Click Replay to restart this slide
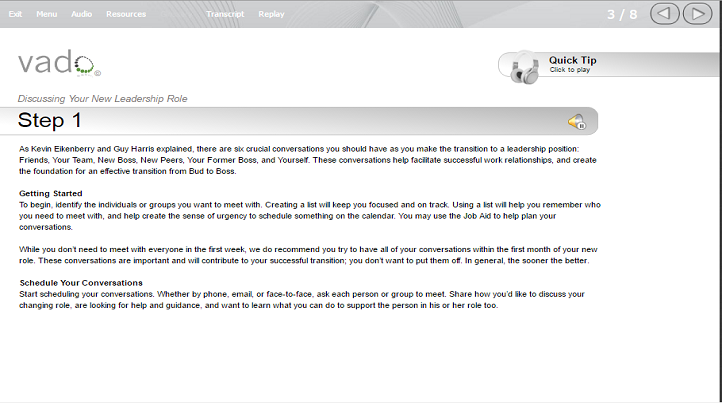Screen dimensions: 722x405 pyautogui.click(x=271, y=14)
